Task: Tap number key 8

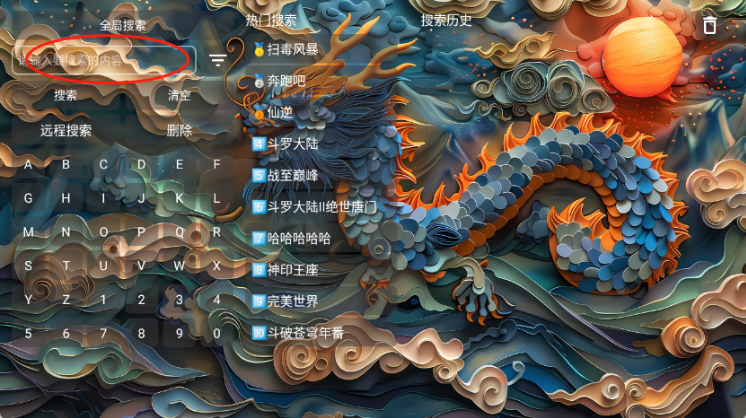Action: pos(141,333)
